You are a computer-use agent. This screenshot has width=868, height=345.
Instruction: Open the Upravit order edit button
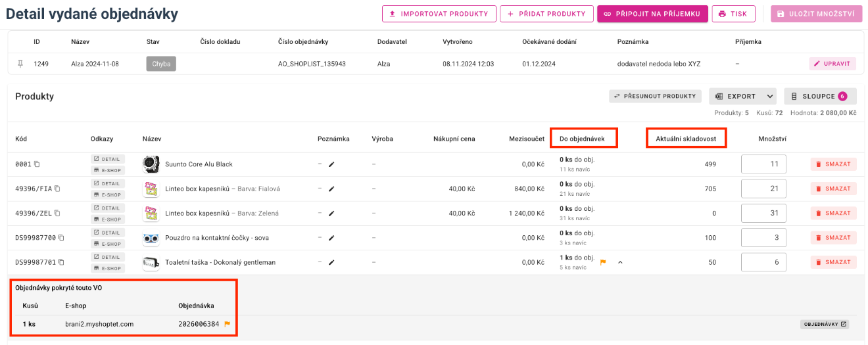[x=832, y=64]
